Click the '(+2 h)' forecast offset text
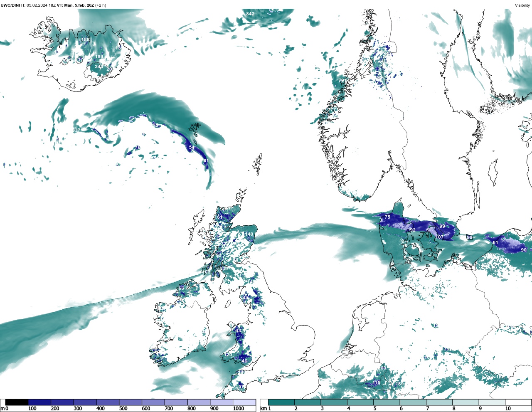The height and width of the screenshot is (412, 532). coord(101,5)
